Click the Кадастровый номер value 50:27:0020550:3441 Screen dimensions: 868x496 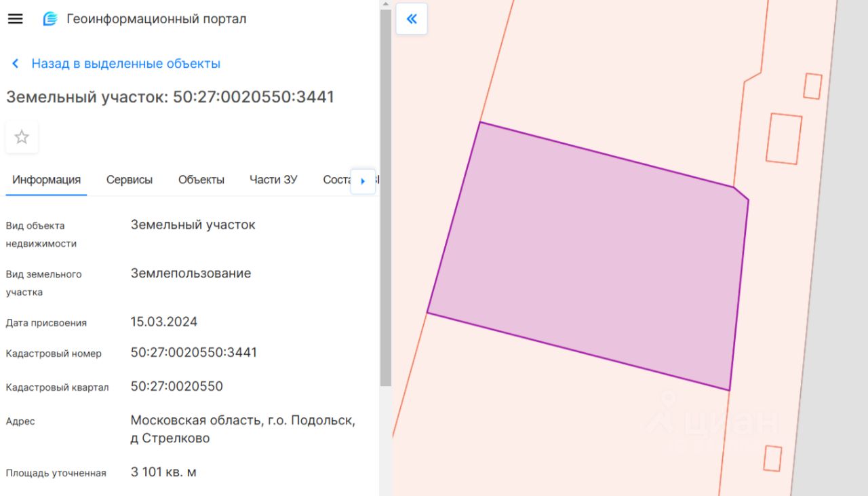tap(194, 353)
